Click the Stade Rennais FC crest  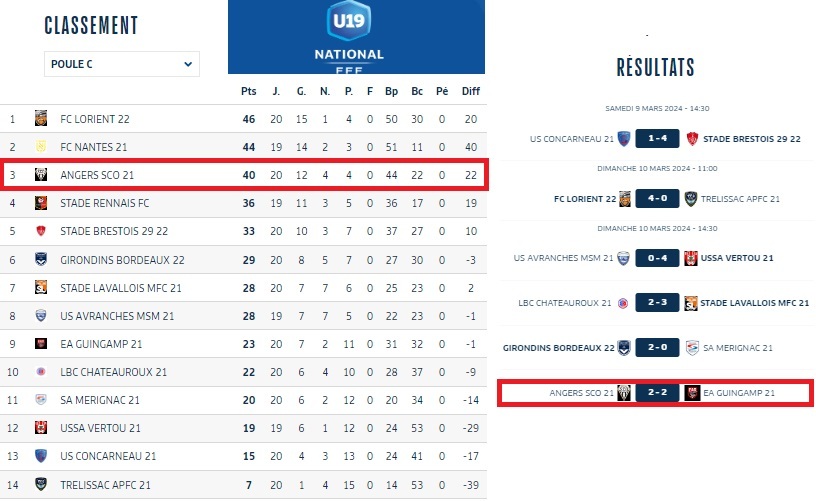(41, 203)
